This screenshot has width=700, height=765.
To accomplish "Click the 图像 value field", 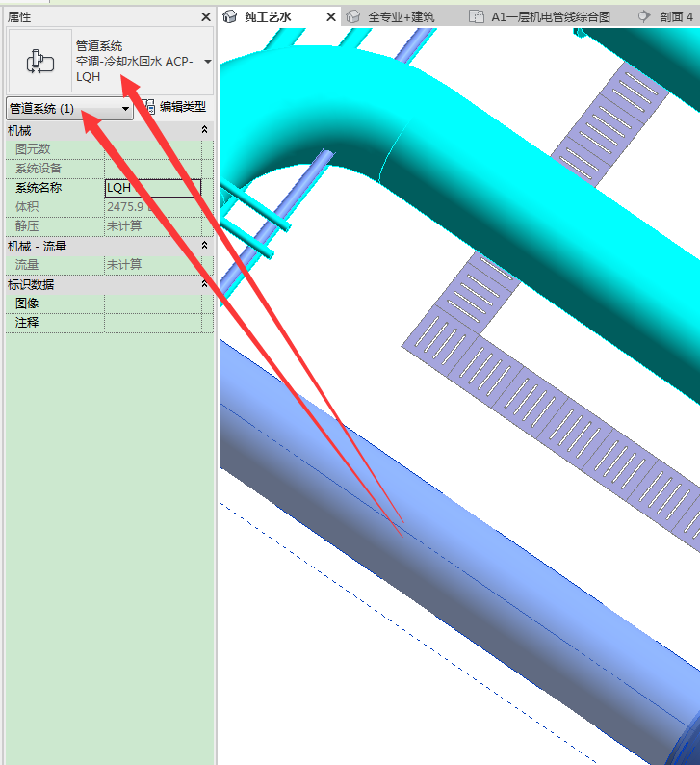I will (152, 303).
